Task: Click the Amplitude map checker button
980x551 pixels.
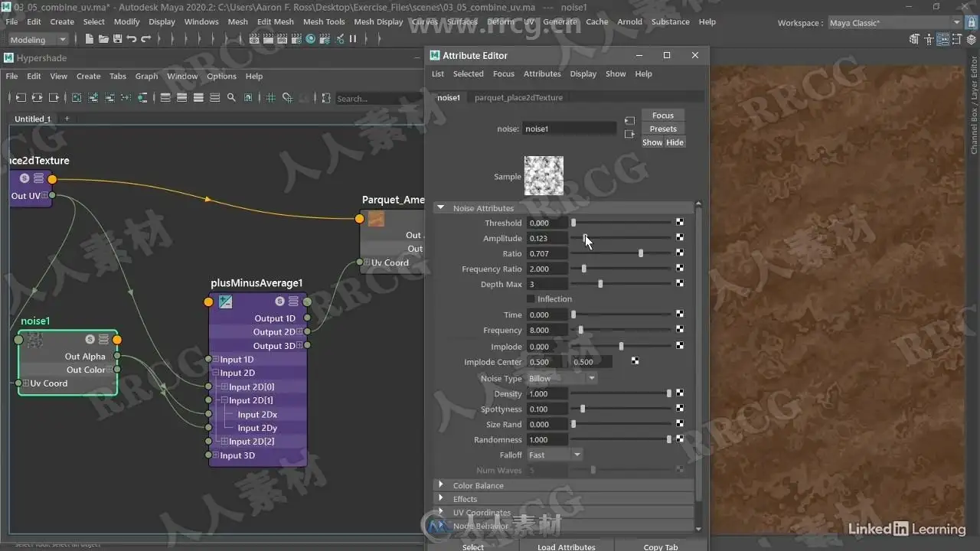Action: click(679, 238)
